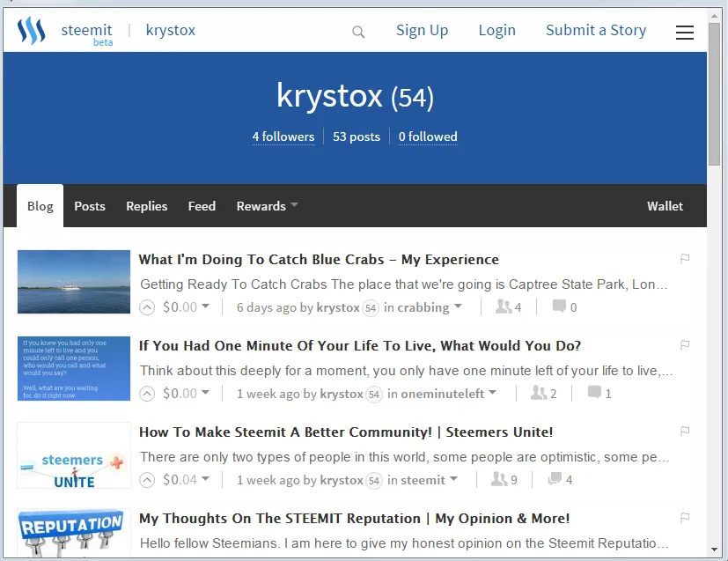Expand the $0.04 payout dropdown
The width and height of the screenshot is (728, 561).
point(186,479)
